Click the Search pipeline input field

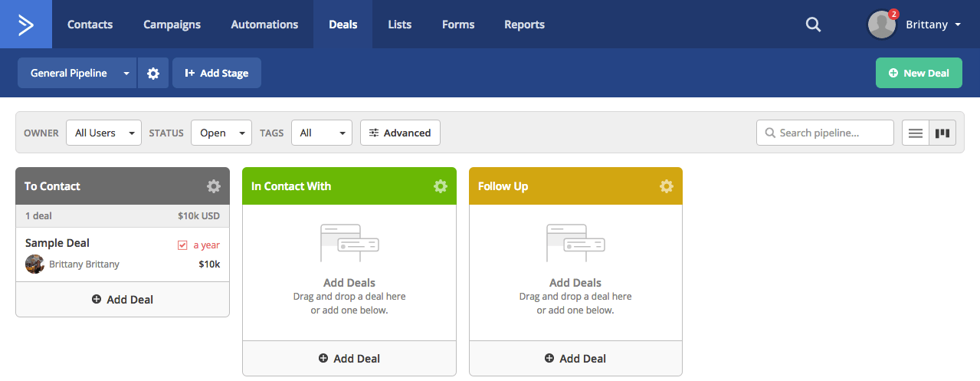point(832,133)
